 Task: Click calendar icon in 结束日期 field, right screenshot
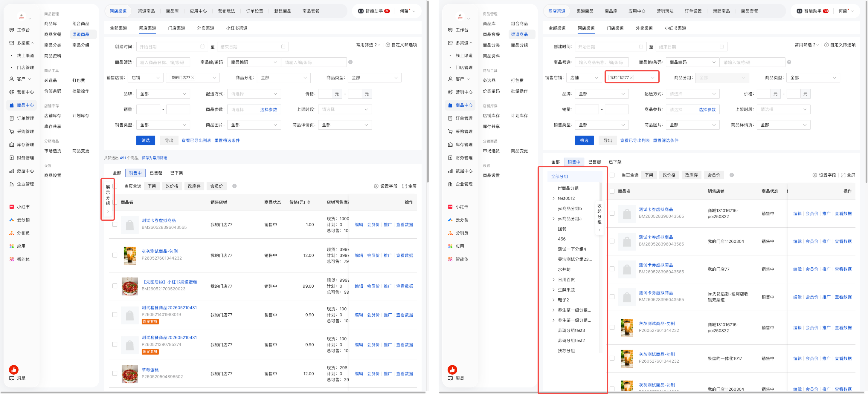(x=722, y=47)
